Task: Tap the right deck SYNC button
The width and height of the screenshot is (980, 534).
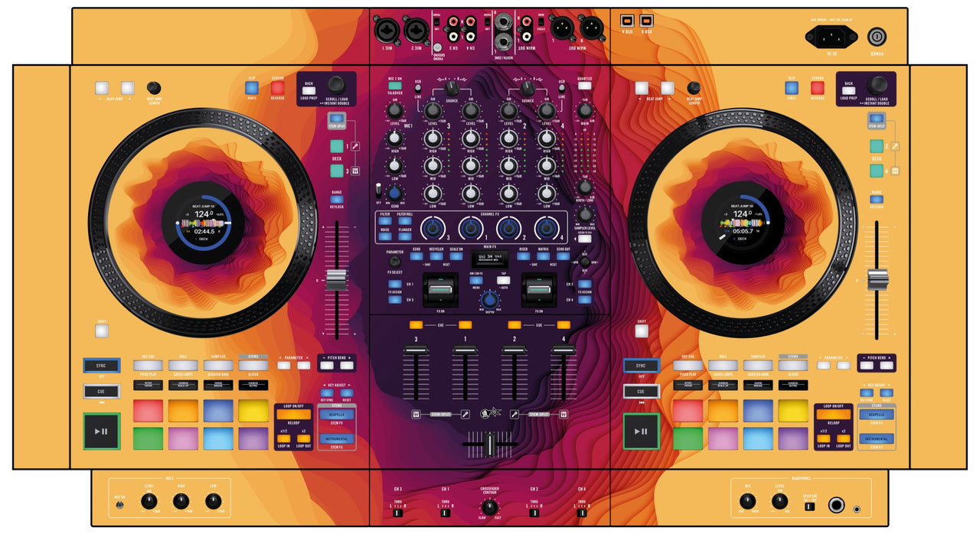Action: (x=641, y=366)
